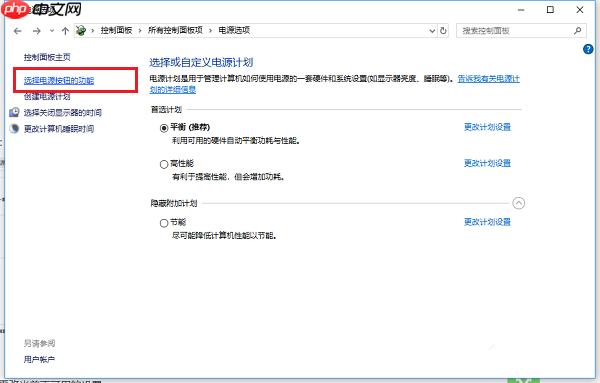Click the sleep moon icon in sidebar
The width and height of the screenshot is (600, 383).
pos(14,129)
